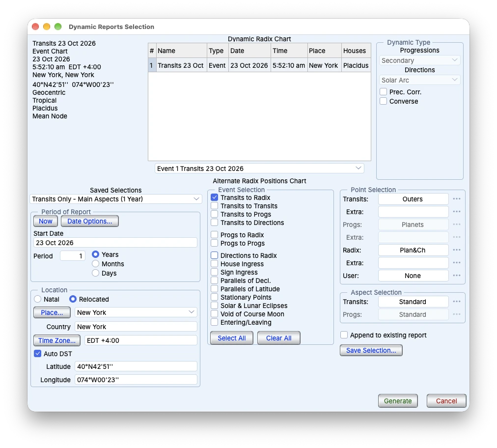Check Parallels of Decl. option

click(215, 280)
